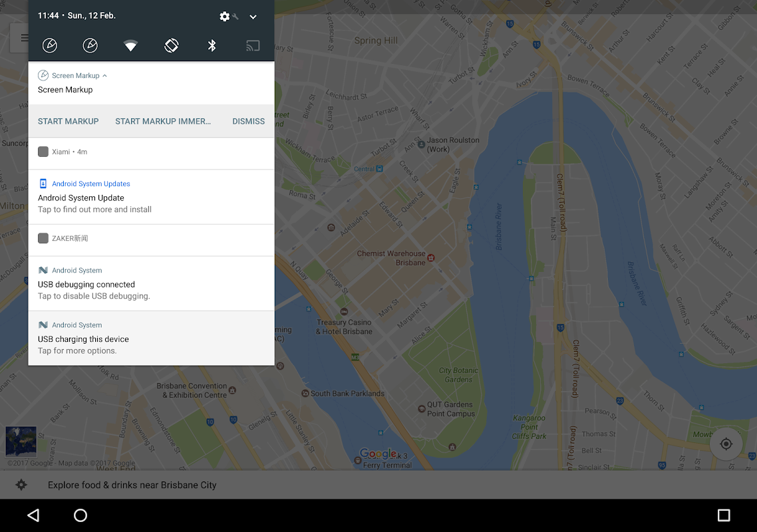The width and height of the screenshot is (757, 532).
Task: Tap the Cast screen tile
Action: click(253, 46)
